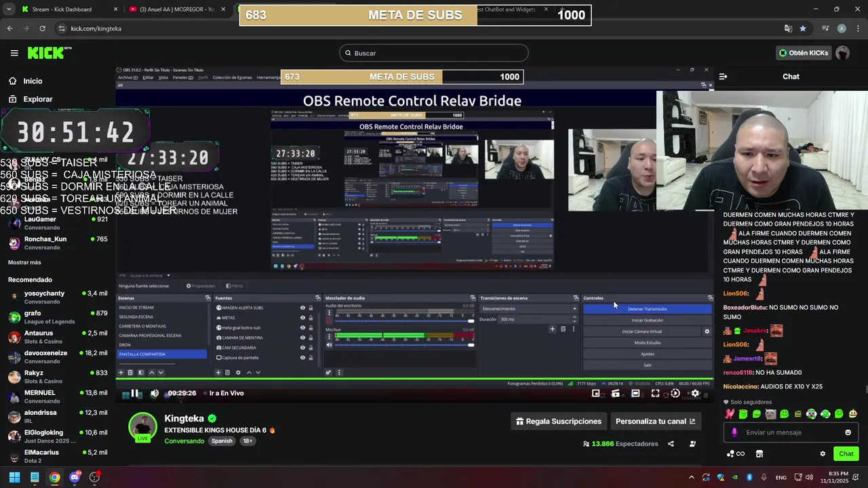Send message with green Chat button
The height and width of the screenshot is (488, 868).
tap(846, 453)
